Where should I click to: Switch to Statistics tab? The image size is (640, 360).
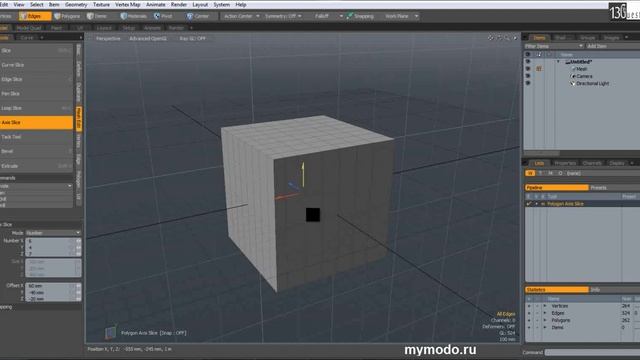pyautogui.click(x=557, y=290)
